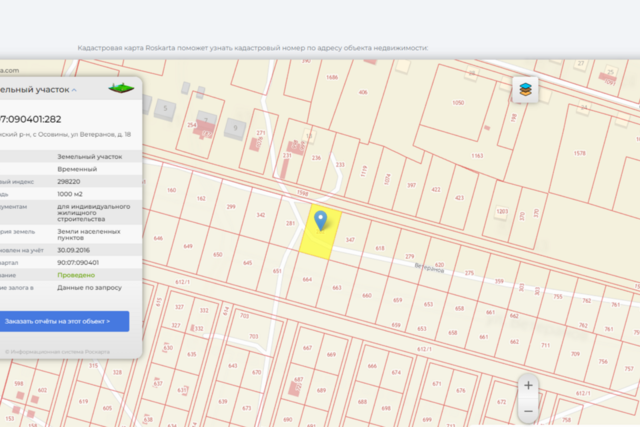The image size is (640, 427).
Task: Collapse the land plot panel chevron
Action: [x=74, y=90]
